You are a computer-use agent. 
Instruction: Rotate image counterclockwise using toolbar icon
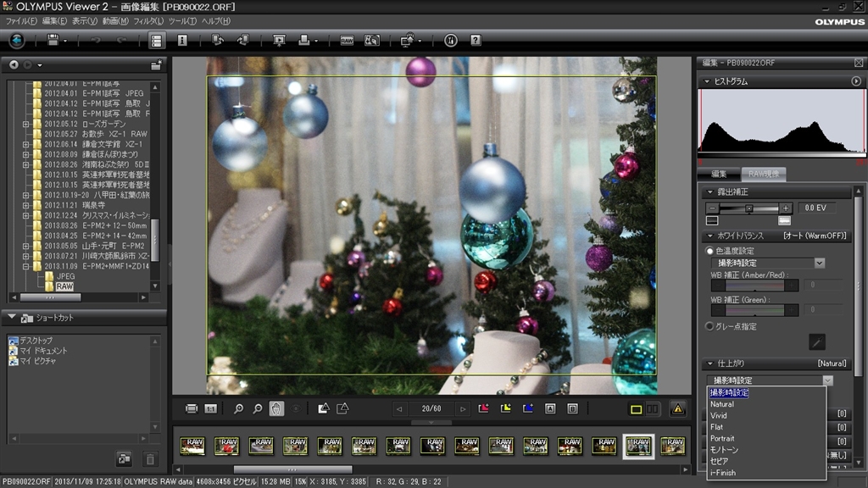coord(218,41)
